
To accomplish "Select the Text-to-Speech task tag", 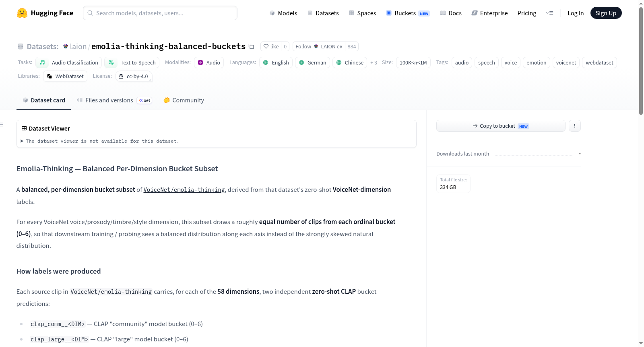I will pos(132,62).
